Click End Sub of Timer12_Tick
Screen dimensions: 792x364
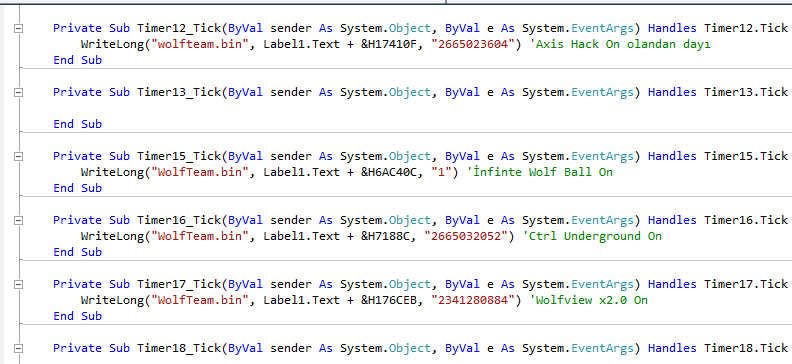pos(78,61)
